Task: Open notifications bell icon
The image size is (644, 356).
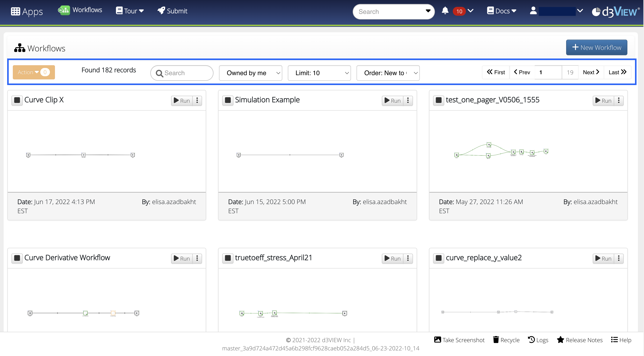Action: pyautogui.click(x=445, y=11)
